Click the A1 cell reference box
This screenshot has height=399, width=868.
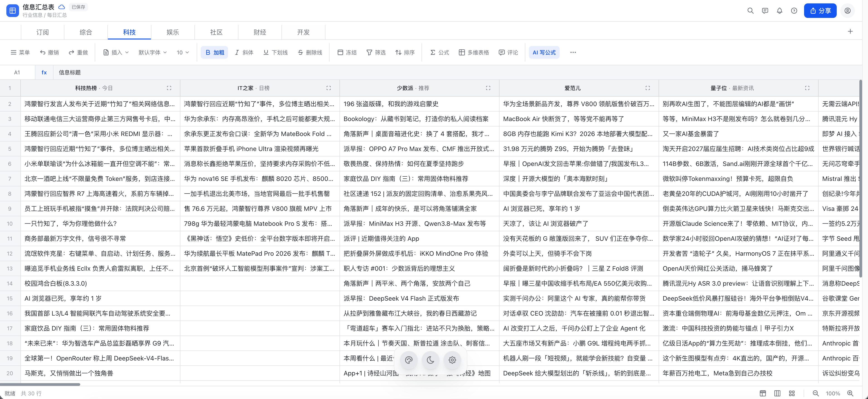17,73
